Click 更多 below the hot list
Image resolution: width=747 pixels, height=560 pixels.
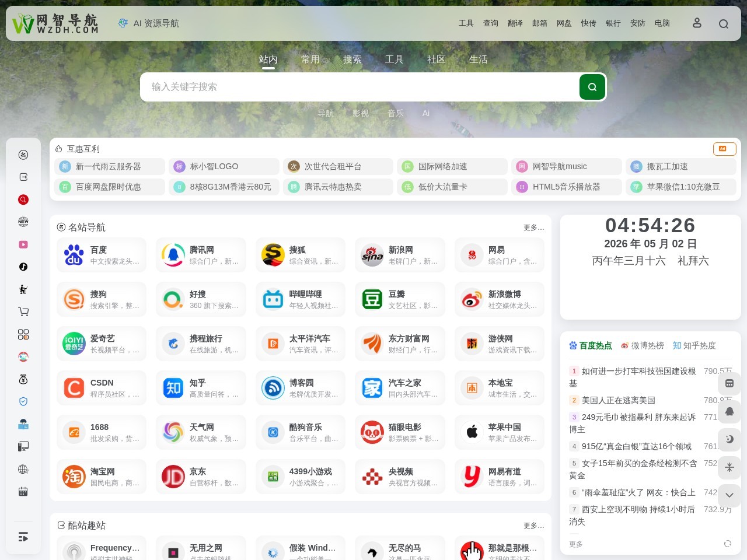coord(576,544)
